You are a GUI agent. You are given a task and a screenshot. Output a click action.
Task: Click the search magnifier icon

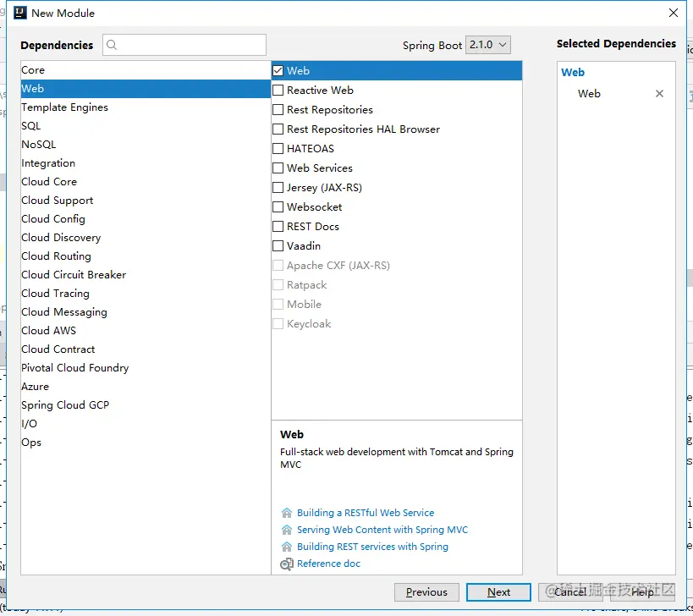pyautogui.click(x=112, y=45)
